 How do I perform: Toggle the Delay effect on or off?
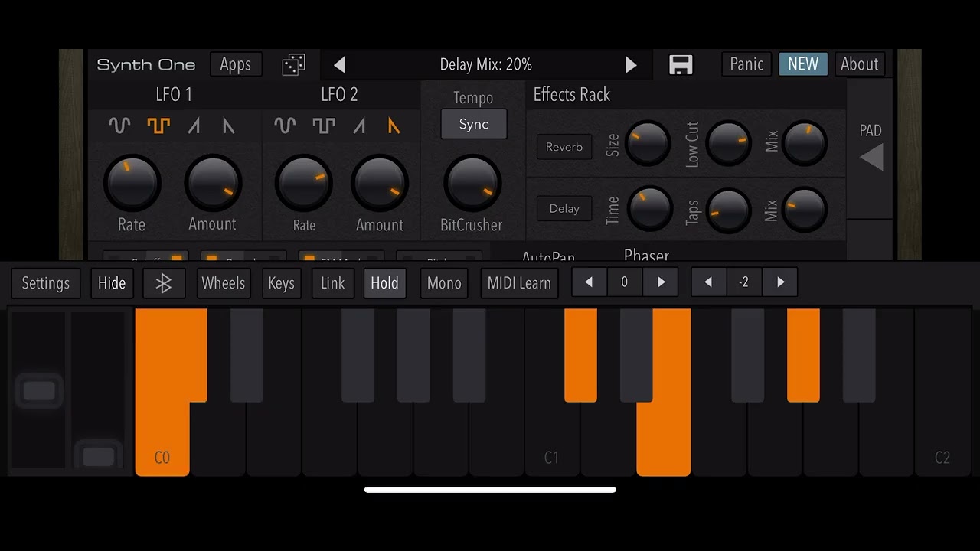[564, 208]
